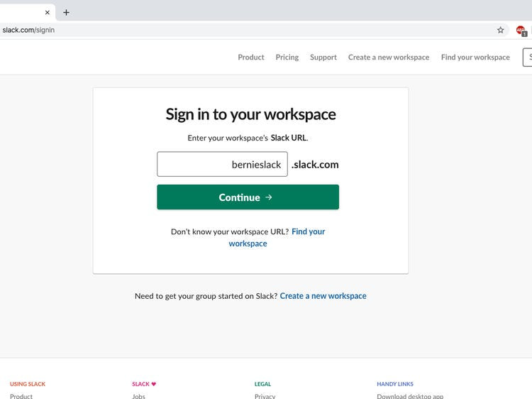Focus the workspace URL field containing bernieslack

222,164
